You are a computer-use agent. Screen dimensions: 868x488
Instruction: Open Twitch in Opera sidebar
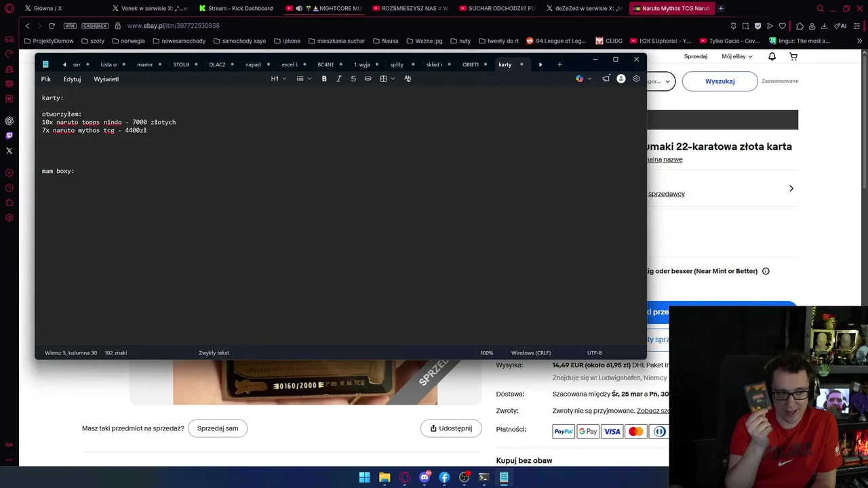[9, 136]
